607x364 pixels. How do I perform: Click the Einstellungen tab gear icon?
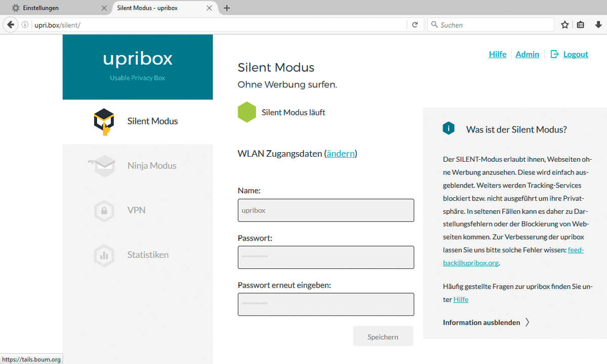(16, 8)
